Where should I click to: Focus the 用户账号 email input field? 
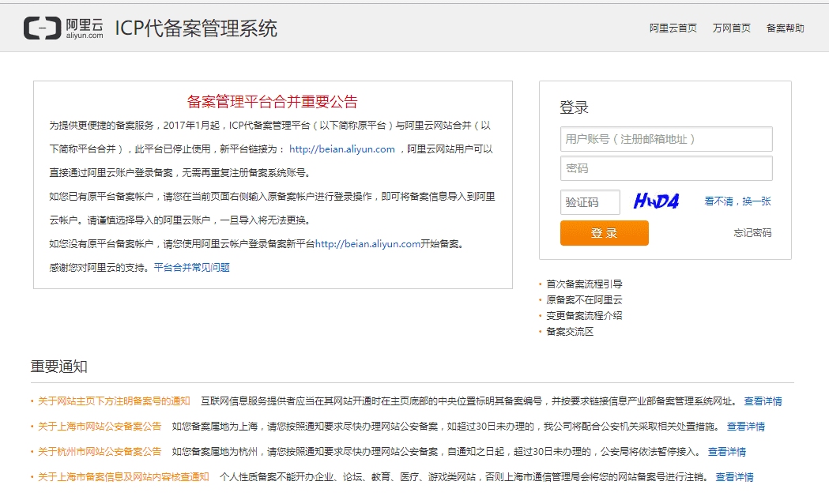coord(666,139)
